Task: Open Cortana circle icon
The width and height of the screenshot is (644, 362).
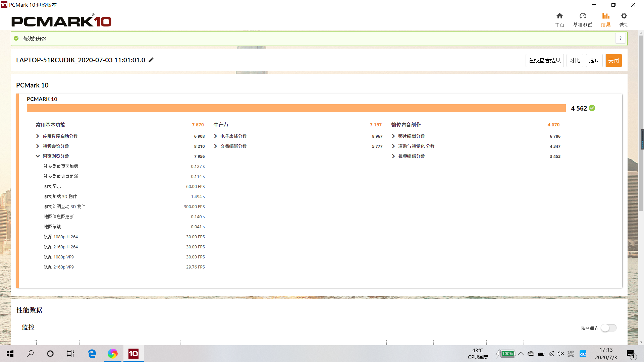Action: [50, 354]
